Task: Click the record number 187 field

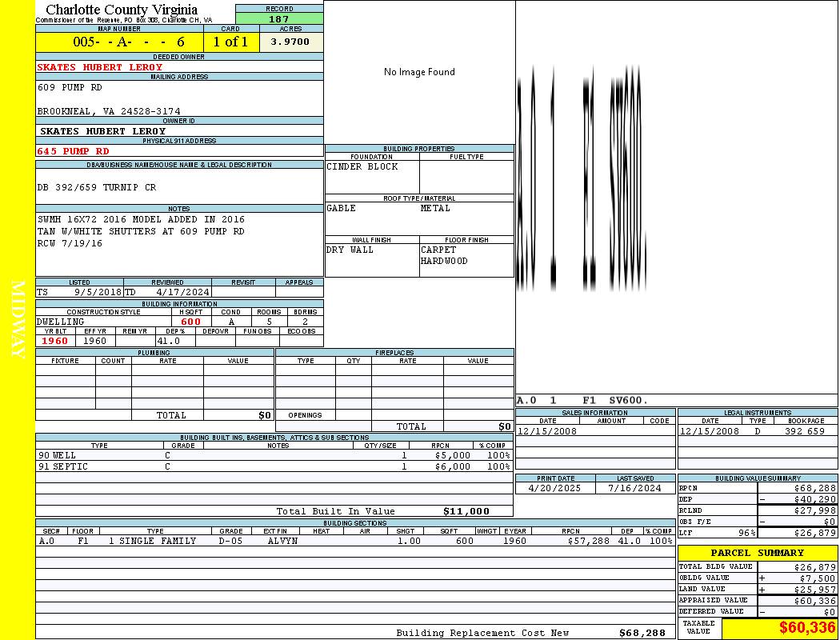Action: click(x=279, y=19)
